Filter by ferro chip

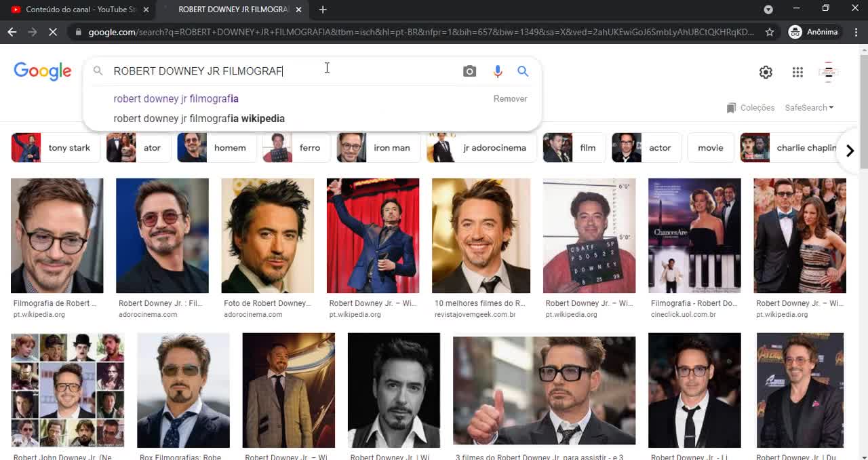(x=297, y=148)
